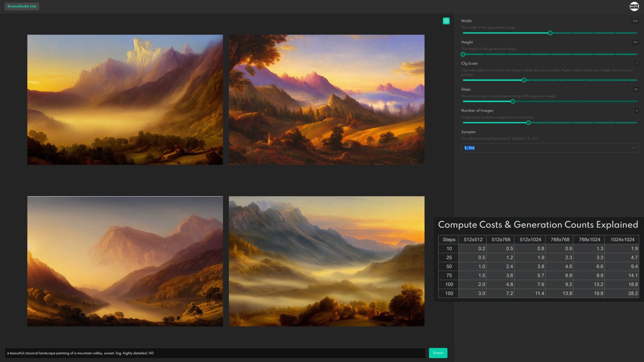Screen dimensions: 644x362
Task: Open the top-right purple peaks image
Action: pos(326,100)
